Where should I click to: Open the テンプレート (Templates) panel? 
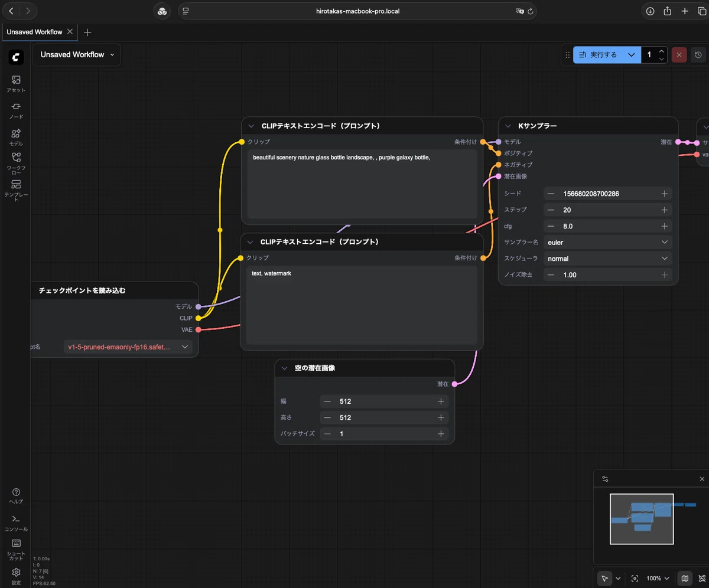[16, 191]
